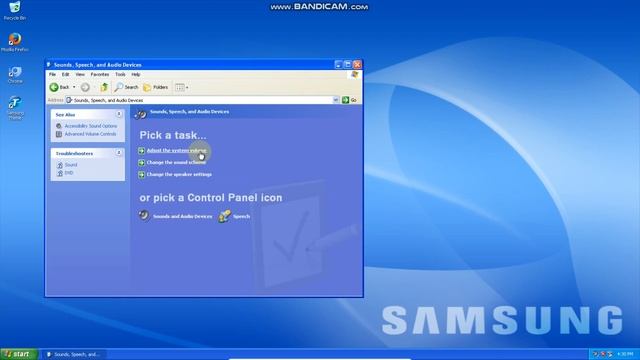Open the Speech control panel icon
The height and width of the screenshot is (360, 640).
tap(234, 216)
